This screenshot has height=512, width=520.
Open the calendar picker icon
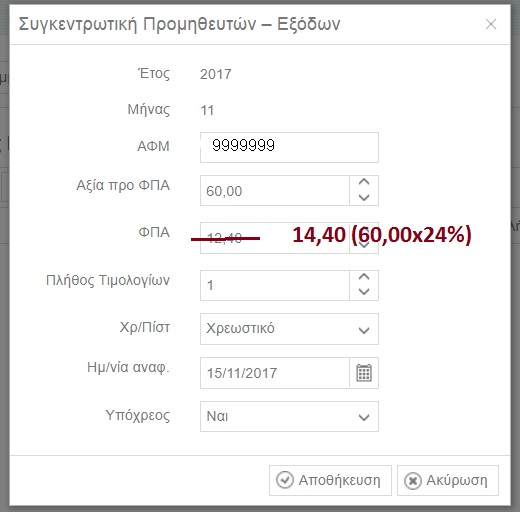click(364, 373)
